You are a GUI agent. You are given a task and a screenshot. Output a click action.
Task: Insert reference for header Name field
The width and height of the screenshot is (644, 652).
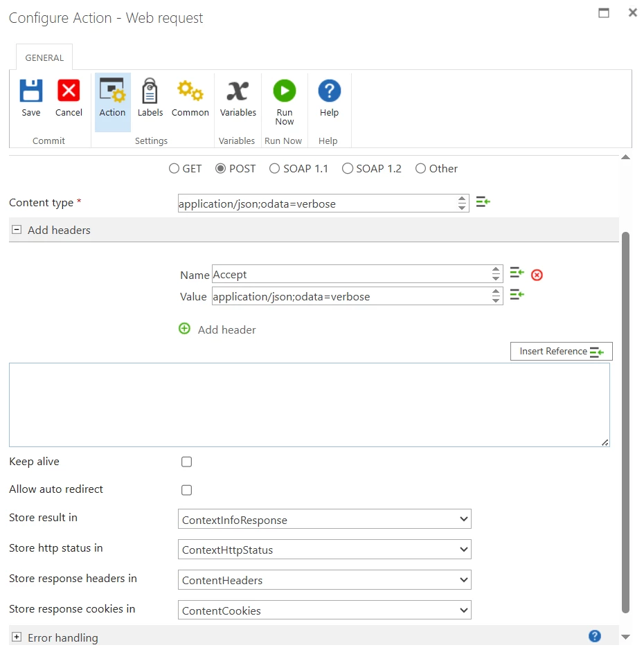[517, 273]
